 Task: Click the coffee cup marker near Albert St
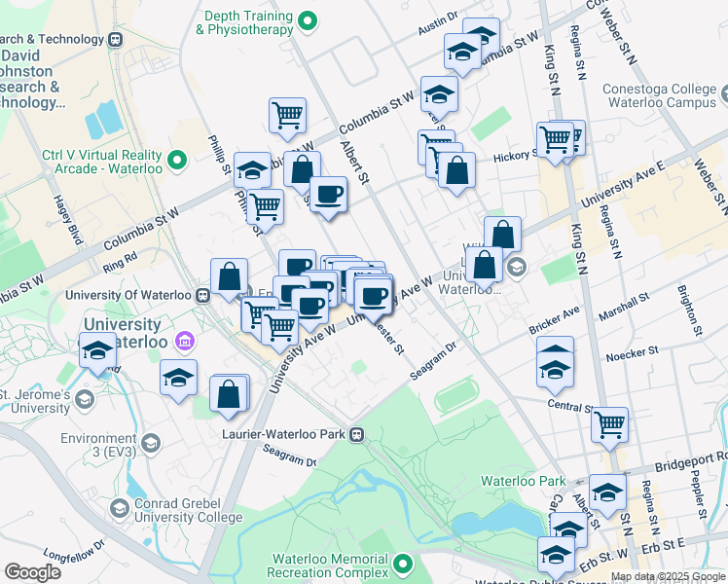tap(328, 198)
